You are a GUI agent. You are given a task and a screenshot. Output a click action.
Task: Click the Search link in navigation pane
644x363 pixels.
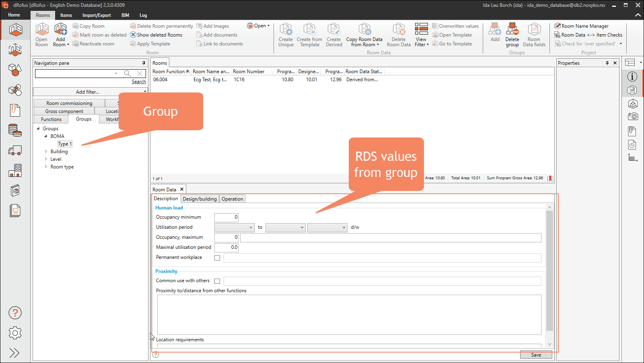click(x=139, y=82)
